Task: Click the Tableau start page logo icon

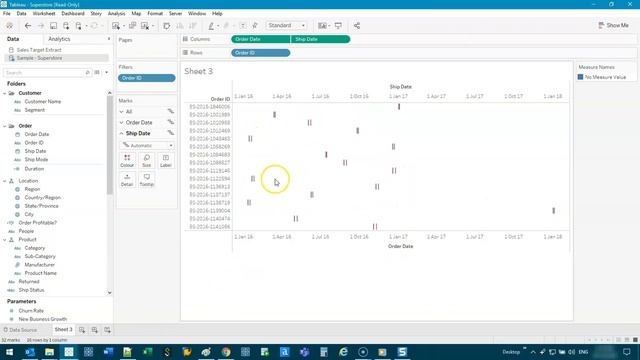Action: pyautogui.click(x=9, y=26)
